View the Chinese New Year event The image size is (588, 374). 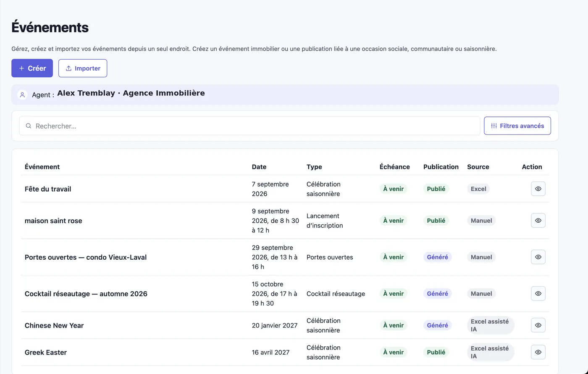tap(538, 325)
